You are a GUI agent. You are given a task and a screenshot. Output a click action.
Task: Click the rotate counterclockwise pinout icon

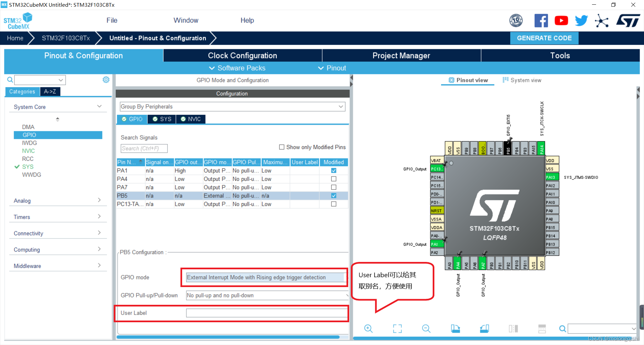(x=484, y=329)
